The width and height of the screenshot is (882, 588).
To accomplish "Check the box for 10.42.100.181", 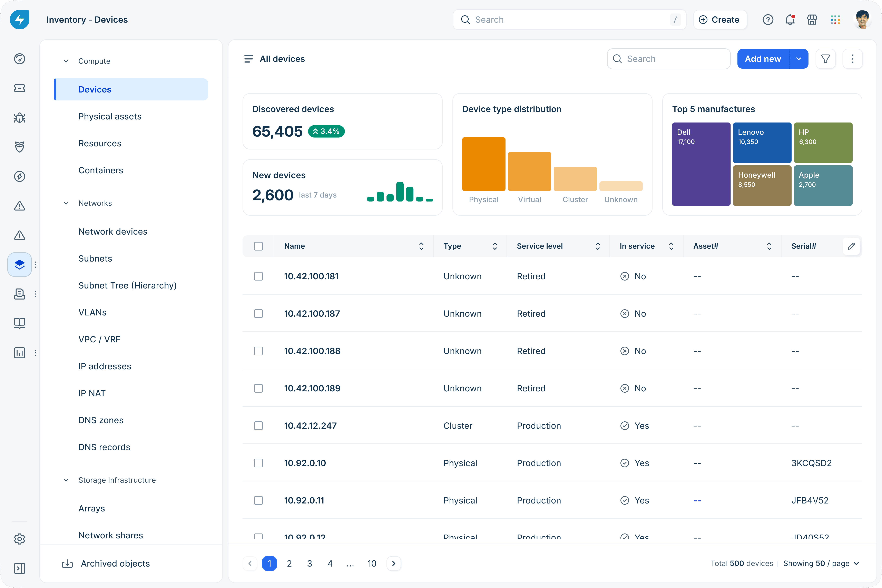I will [x=258, y=276].
